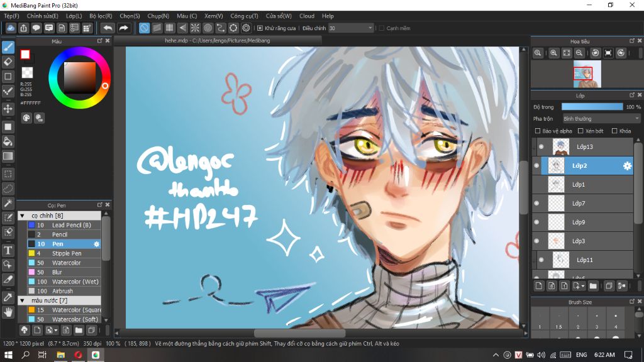Select the Text tool
The image size is (644, 362).
(8, 250)
